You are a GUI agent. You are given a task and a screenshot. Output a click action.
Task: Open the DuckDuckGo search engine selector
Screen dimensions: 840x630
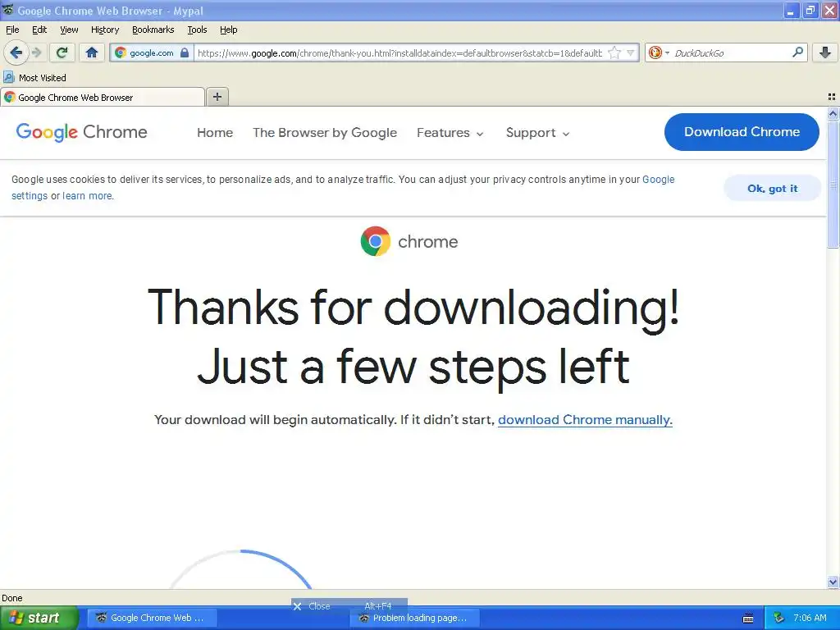[659, 52]
